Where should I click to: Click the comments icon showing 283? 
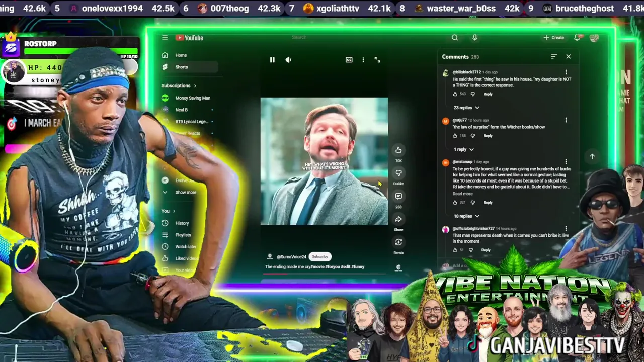tap(398, 196)
